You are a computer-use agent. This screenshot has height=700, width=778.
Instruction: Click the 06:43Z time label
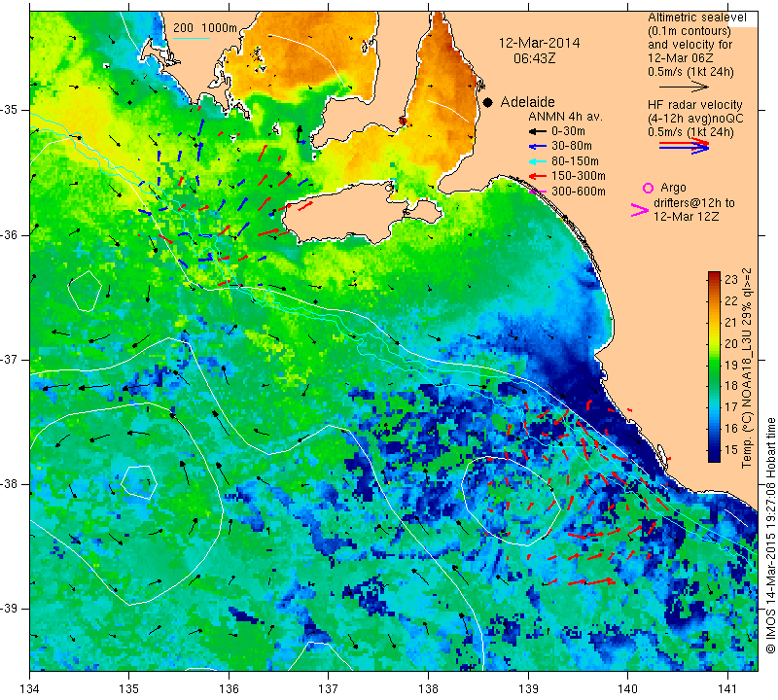pyautogui.click(x=534, y=58)
